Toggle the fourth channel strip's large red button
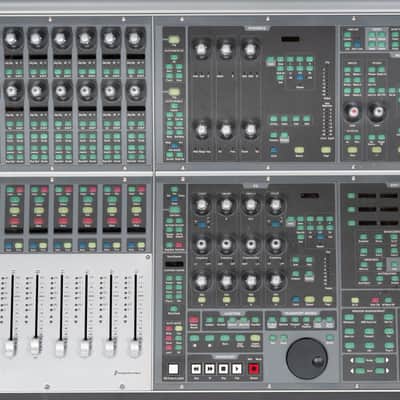Viewport: 400px width, 400px height. coord(88,221)
